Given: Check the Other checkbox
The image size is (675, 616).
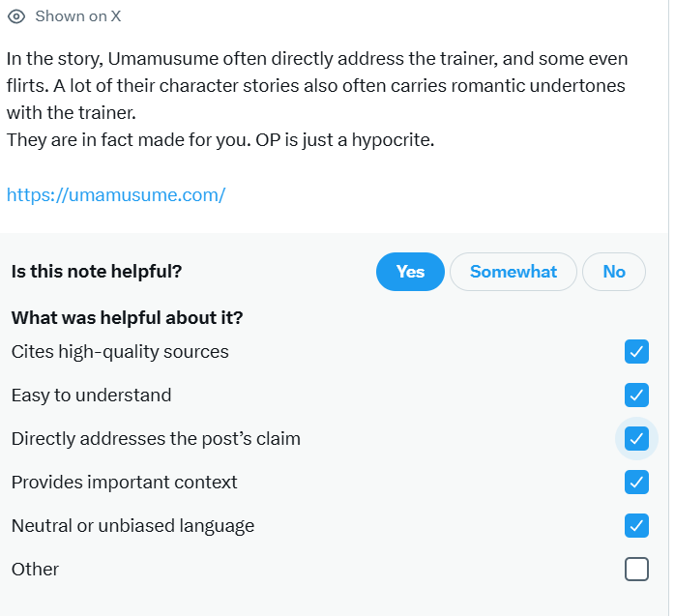Looking at the screenshot, I should [636, 569].
